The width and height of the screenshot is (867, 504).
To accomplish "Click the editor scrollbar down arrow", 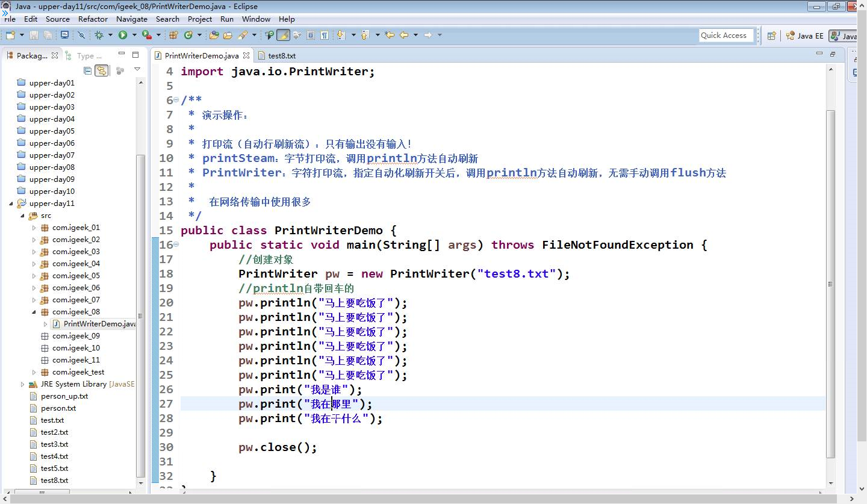I will (x=831, y=483).
